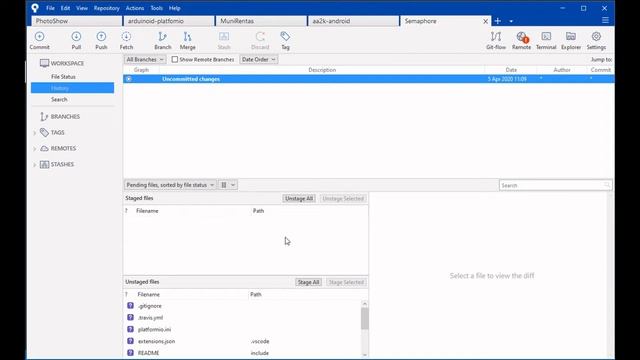
Task: Click the Unstage Selected button
Action: [x=343, y=198]
